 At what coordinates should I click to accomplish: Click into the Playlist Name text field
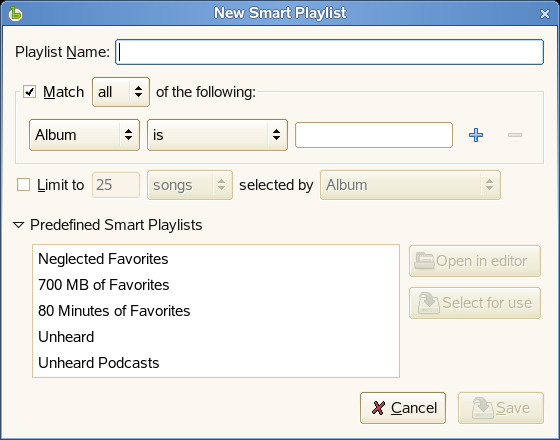(x=329, y=52)
